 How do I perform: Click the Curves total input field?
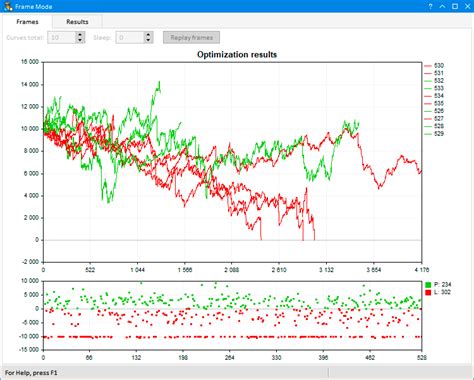pyautogui.click(x=62, y=38)
